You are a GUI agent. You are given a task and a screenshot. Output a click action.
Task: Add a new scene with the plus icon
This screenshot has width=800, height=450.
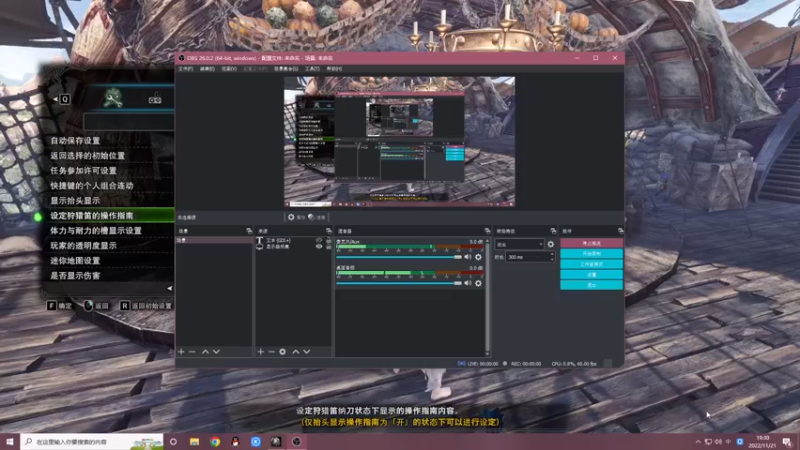[x=181, y=352]
